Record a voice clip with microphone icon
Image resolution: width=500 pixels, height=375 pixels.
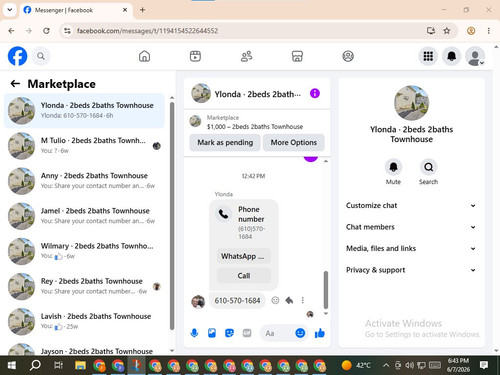(194, 333)
